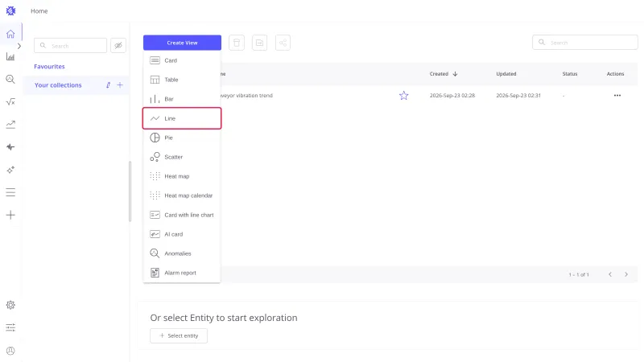Click the Select entity button
The image size is (644, 362).
coord(179,335)
